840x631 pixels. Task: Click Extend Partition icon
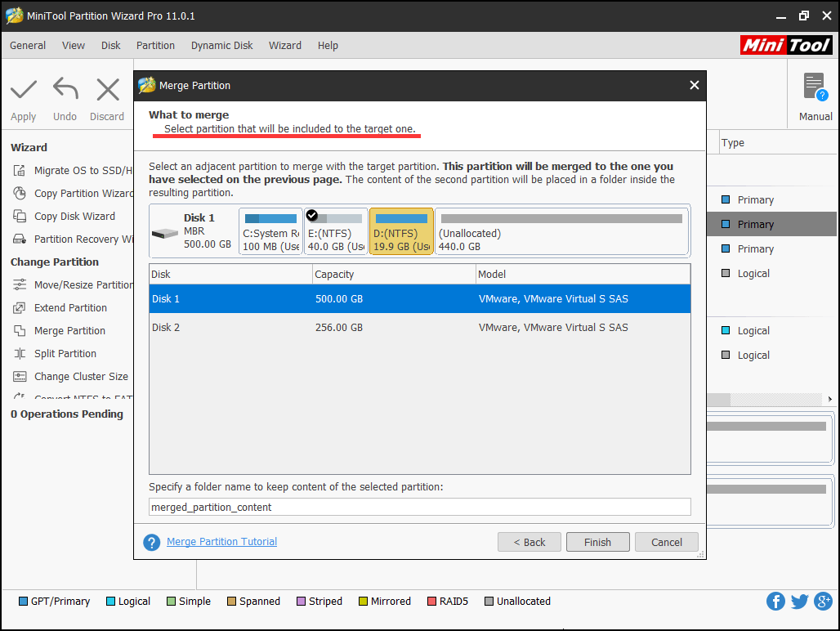pyautogui.click(x=20, y=308)
